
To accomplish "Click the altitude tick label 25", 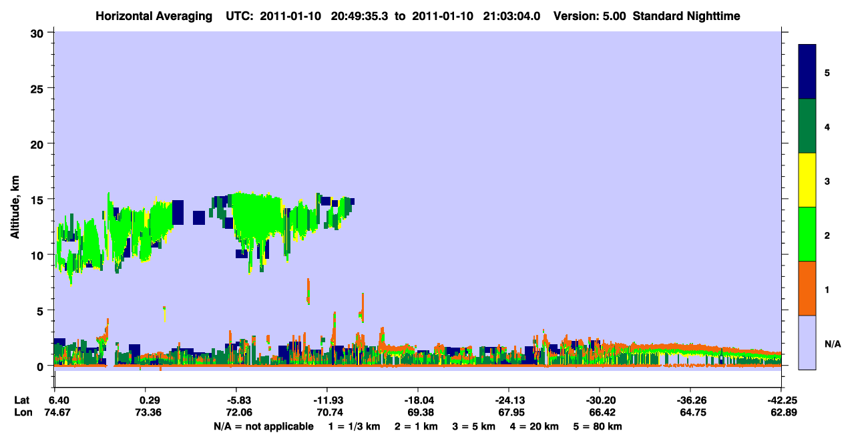I will (x=38, y=89).
